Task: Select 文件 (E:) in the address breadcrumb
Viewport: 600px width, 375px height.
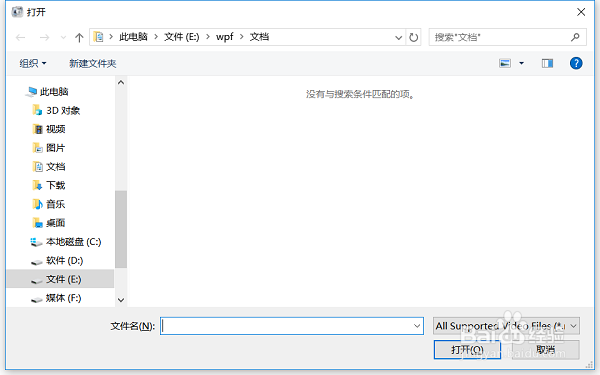Action: click(182, 37)
